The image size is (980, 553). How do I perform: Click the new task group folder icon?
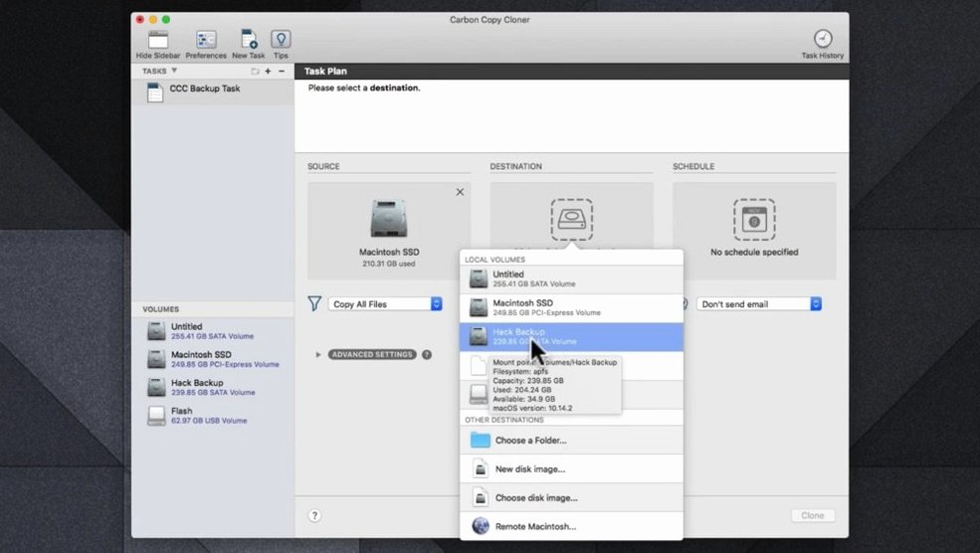(x=255, y=72)
